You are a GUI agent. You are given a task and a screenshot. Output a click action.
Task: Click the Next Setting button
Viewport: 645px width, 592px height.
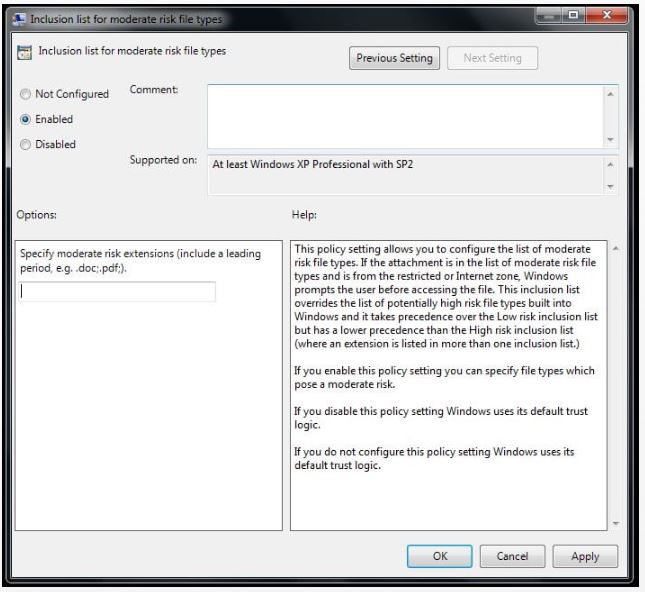[x=492, y=58]
